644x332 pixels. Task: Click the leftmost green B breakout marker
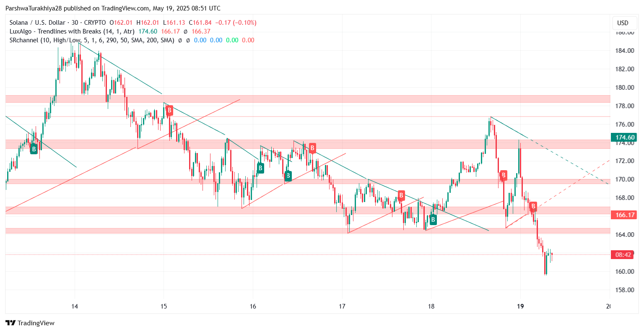point(34,148)
